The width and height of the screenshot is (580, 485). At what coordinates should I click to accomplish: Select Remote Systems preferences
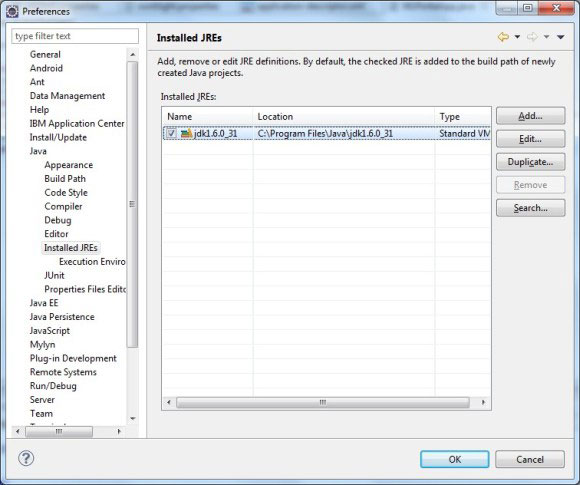point(63,372)
